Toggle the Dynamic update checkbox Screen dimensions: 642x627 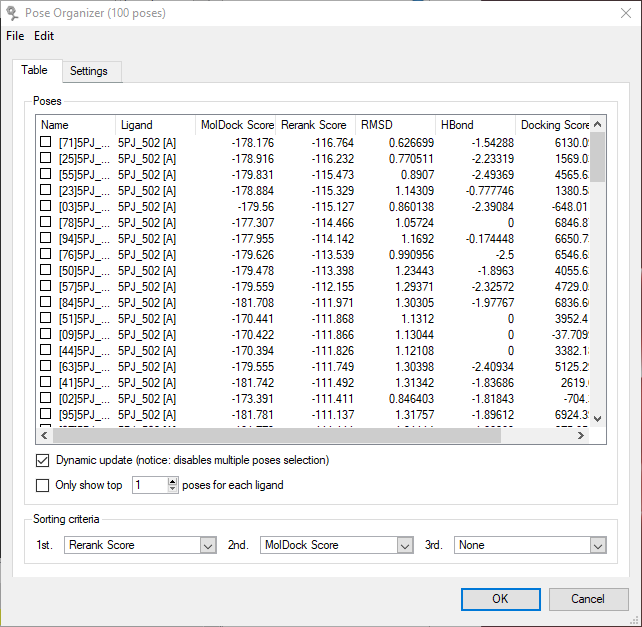(43, 460)
